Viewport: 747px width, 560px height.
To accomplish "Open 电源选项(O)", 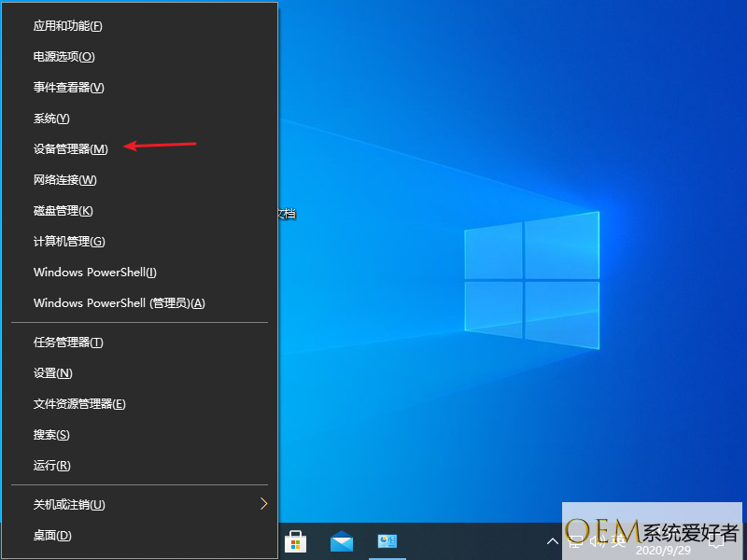I will point(64,57).
